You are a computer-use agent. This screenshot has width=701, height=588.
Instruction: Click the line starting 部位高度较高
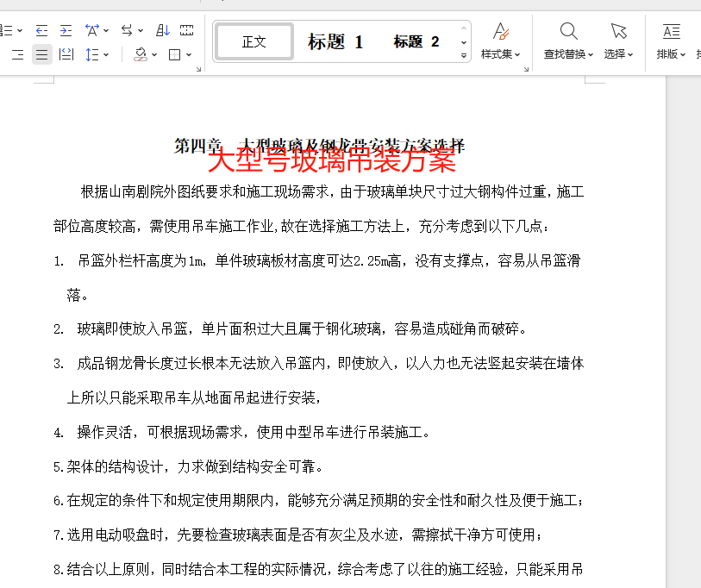tap(301, 226)
